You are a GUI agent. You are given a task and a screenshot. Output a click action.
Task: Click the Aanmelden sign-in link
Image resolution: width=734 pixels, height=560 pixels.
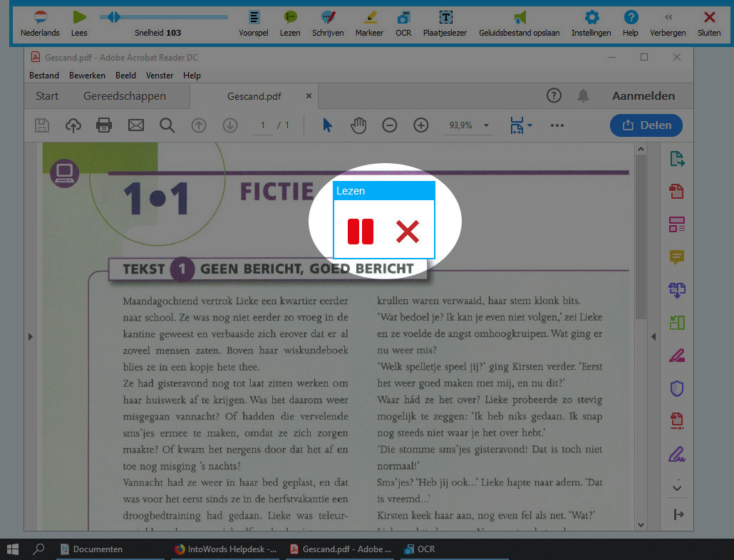(x=643, y=96)
